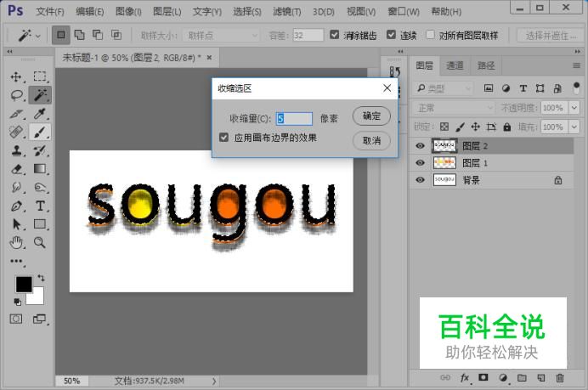Toggle 应用画布边界的效果 checkbox
Image resolution: width=588 pixels, height=390 pixels.
(223, 138)
